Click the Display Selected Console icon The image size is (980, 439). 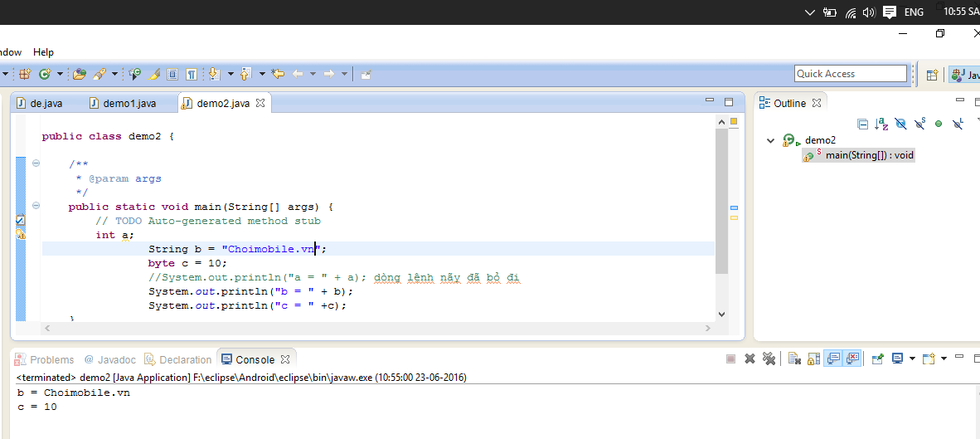pos(897,359)
